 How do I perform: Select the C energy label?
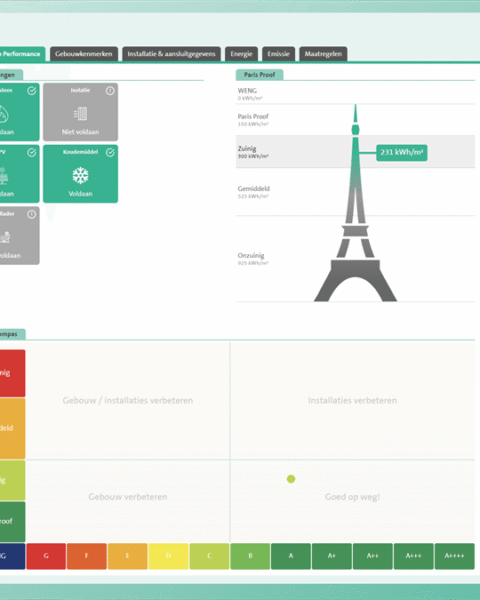(x=209, y=556)
